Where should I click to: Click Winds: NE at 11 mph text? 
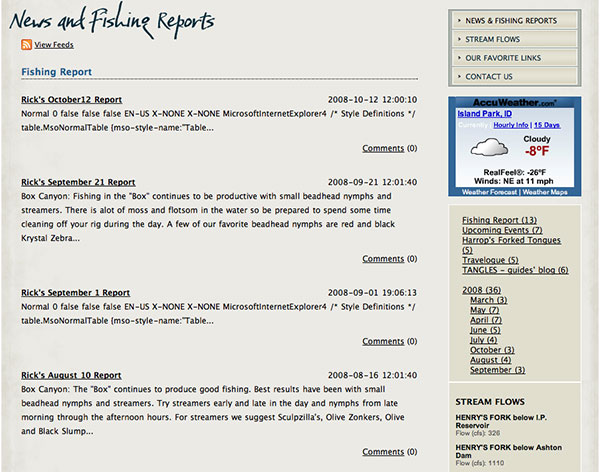click(x=514, y=181)
